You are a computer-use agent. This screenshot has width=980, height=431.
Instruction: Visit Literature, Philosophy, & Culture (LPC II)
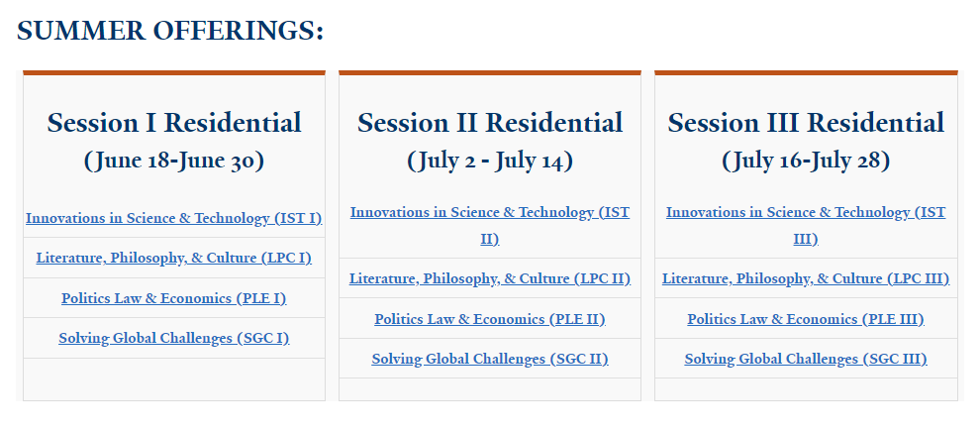tap(489, 278)
